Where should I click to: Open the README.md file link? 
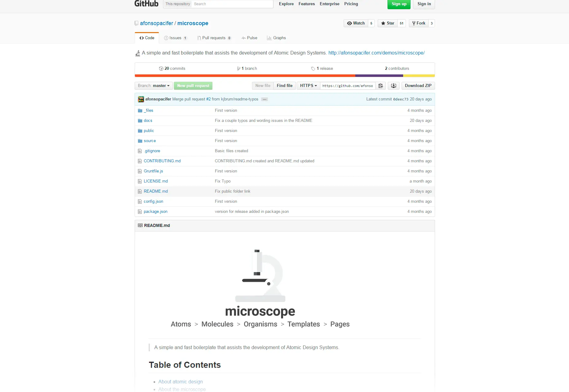(x=156, y=191)
